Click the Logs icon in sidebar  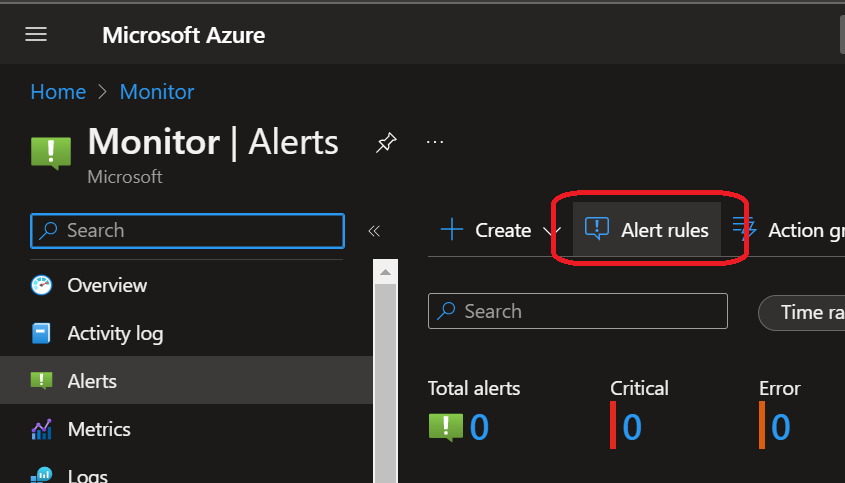click(41, 475)
